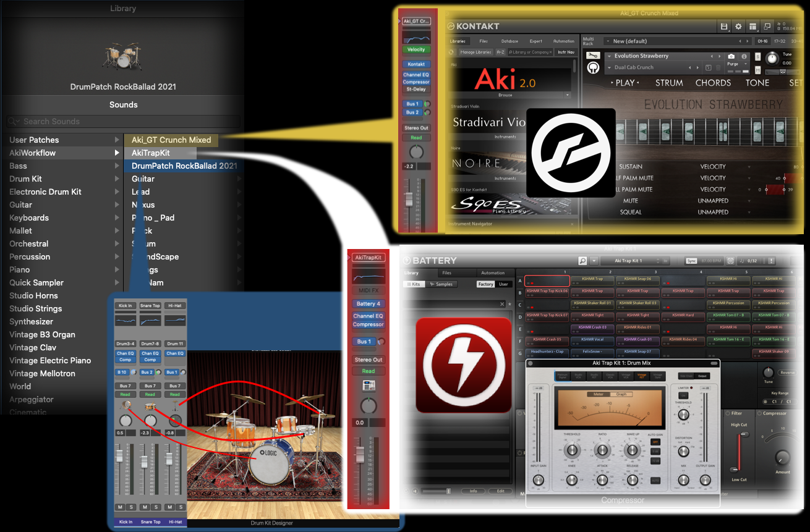Click kick drum icon on Kick In strip

click(x=126, y=405)
